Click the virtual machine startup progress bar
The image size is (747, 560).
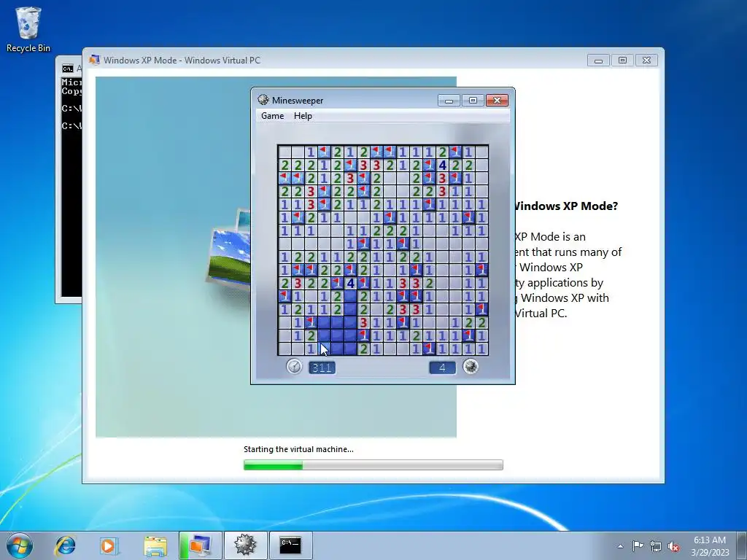click(373, 464)
